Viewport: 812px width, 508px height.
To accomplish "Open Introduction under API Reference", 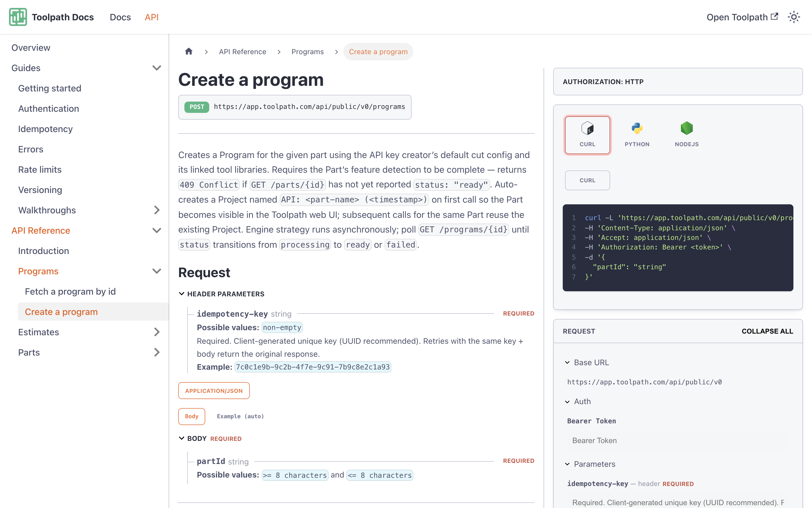I will (x=44, y=251).
